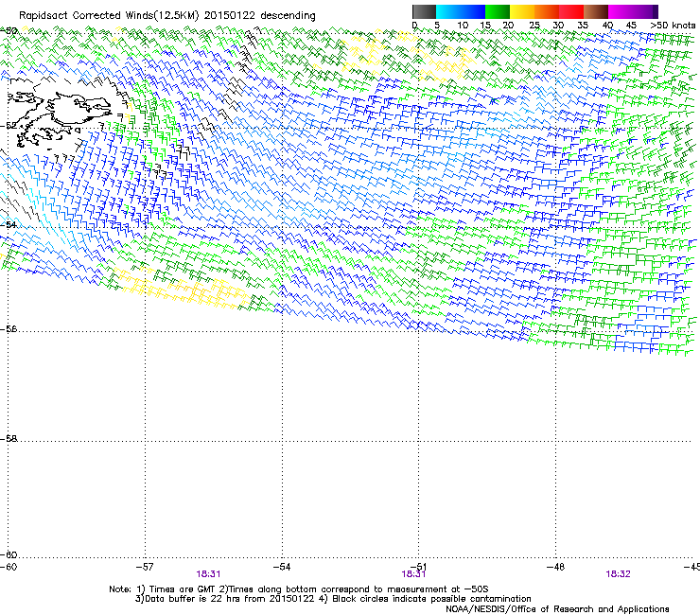Click the -48 longitude axis label
This screenshot has width=700, height=615.
pyautogui.click(x=555, y=567)
